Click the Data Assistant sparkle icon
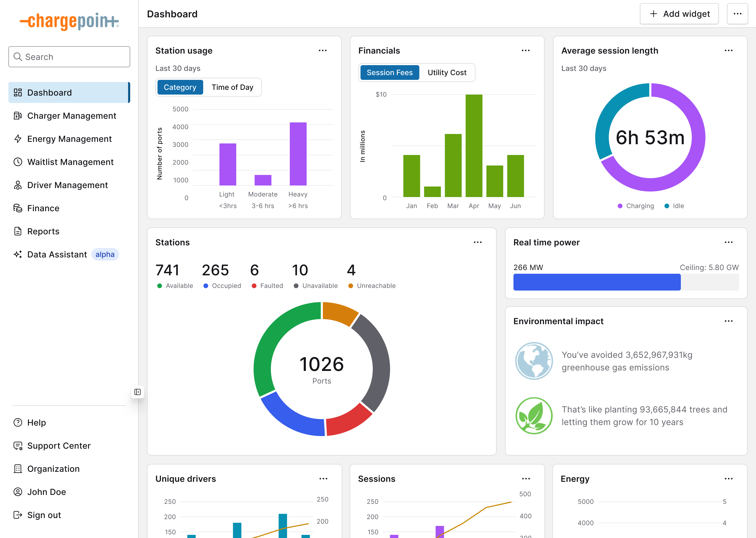Screen dimensions: 756x538 18,255
